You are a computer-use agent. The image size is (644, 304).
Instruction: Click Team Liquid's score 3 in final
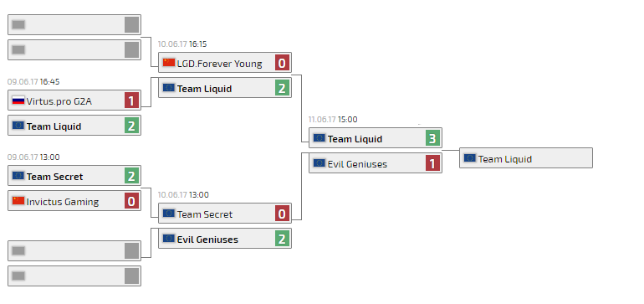pyautogui.click(x=432, y=138)
